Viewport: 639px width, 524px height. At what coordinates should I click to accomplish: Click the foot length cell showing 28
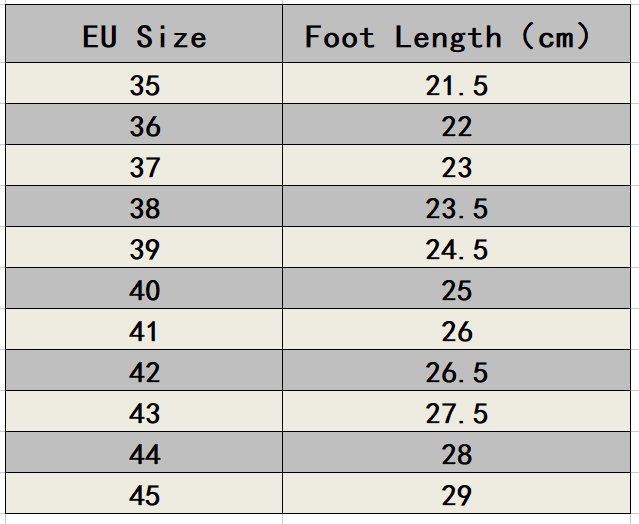pos(456,454)
